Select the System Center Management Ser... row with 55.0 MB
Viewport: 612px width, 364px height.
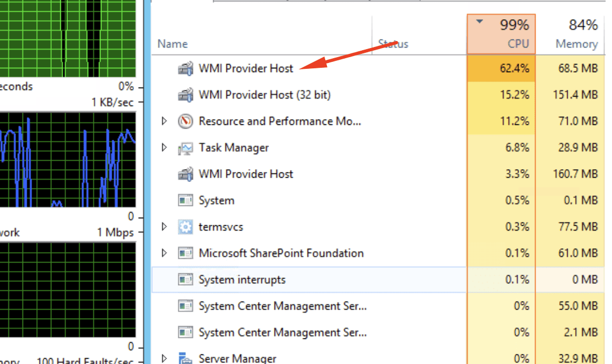(378, 306)
